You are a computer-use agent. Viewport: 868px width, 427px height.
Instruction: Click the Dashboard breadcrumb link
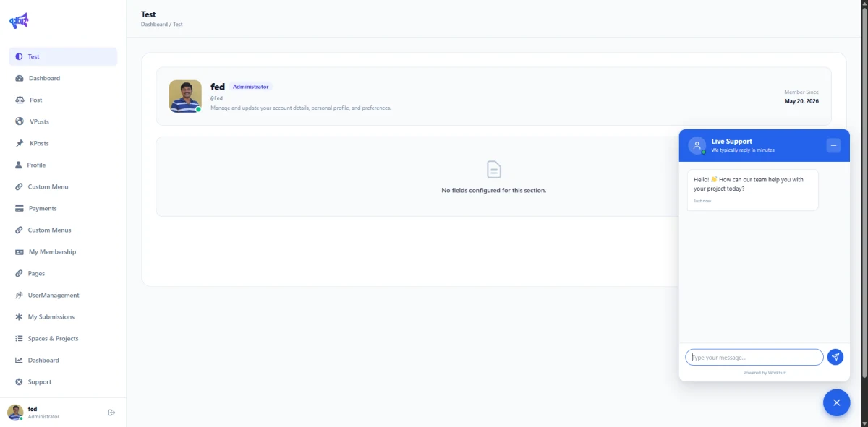coord(154,25)
